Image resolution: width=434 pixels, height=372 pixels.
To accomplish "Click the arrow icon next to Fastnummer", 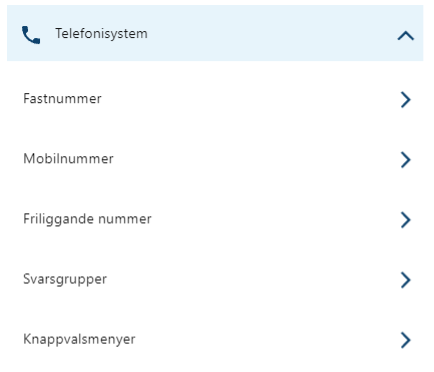I will coord(405,99).
